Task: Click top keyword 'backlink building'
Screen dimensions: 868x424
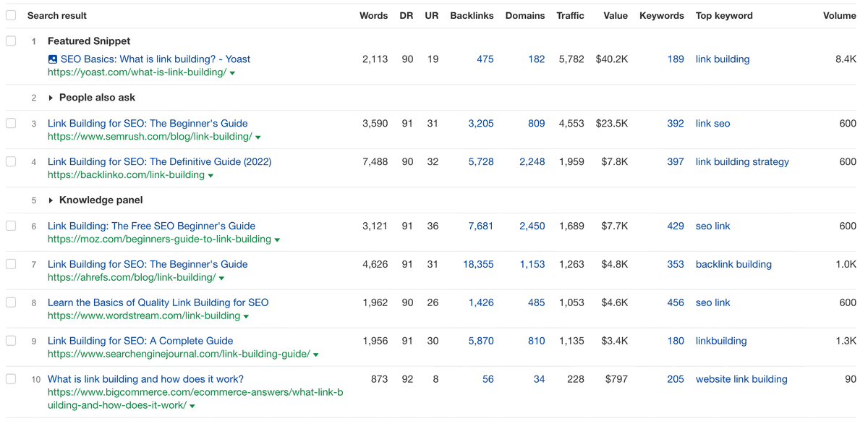Action: pyautogui.click(x=733, y=264)
